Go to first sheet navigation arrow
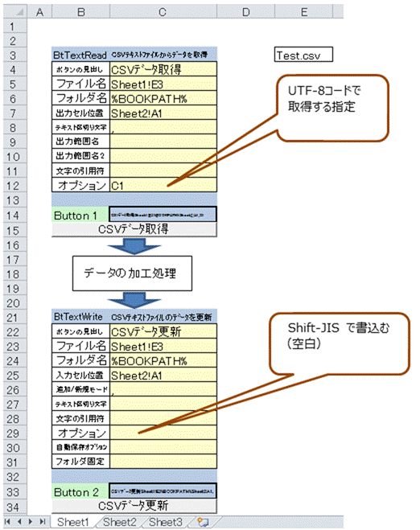Image resolution: width=420 pixels, height=530 pixels. (7, 522)
